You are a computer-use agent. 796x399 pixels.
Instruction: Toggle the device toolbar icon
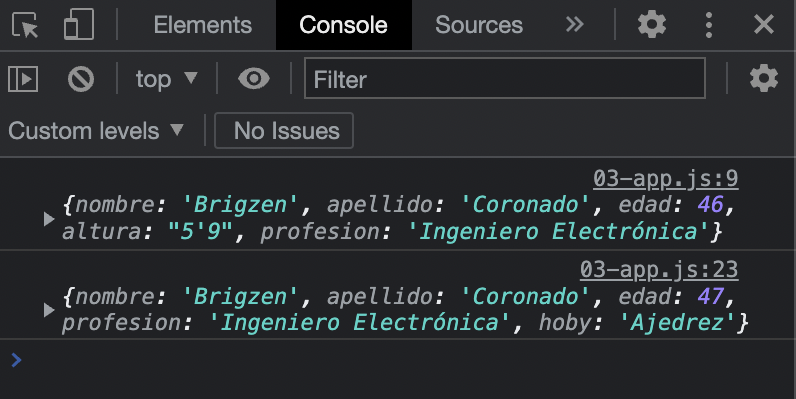tap(79, 24)
